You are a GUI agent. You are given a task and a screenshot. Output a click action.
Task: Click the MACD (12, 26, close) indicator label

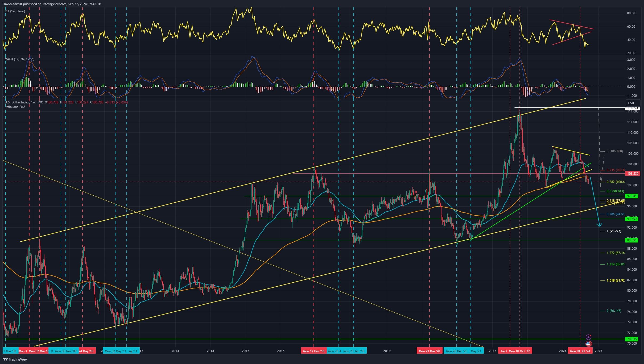click(x=19, y=59)
